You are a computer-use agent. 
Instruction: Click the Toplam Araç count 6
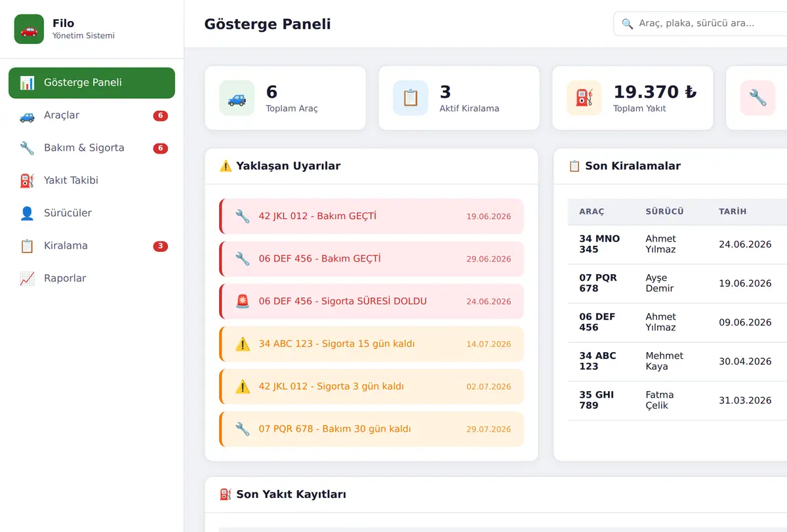[272, 92]
